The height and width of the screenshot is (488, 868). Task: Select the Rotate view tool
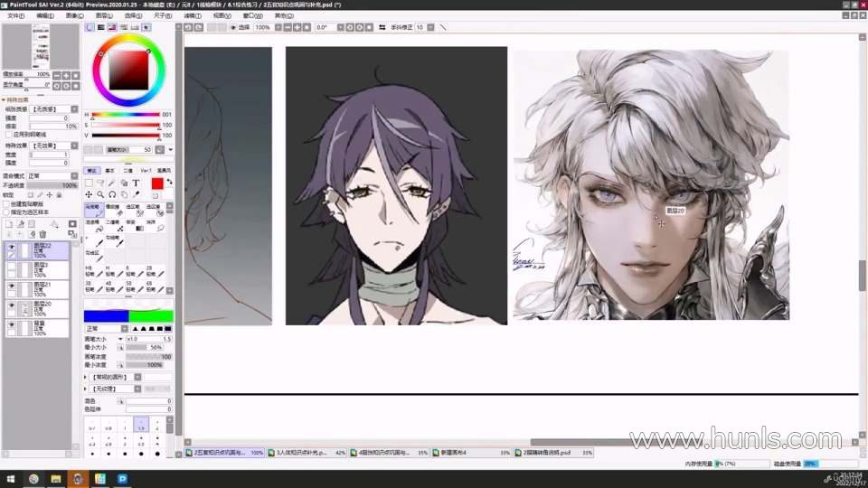pyautogui.click(x=112, y=195)
